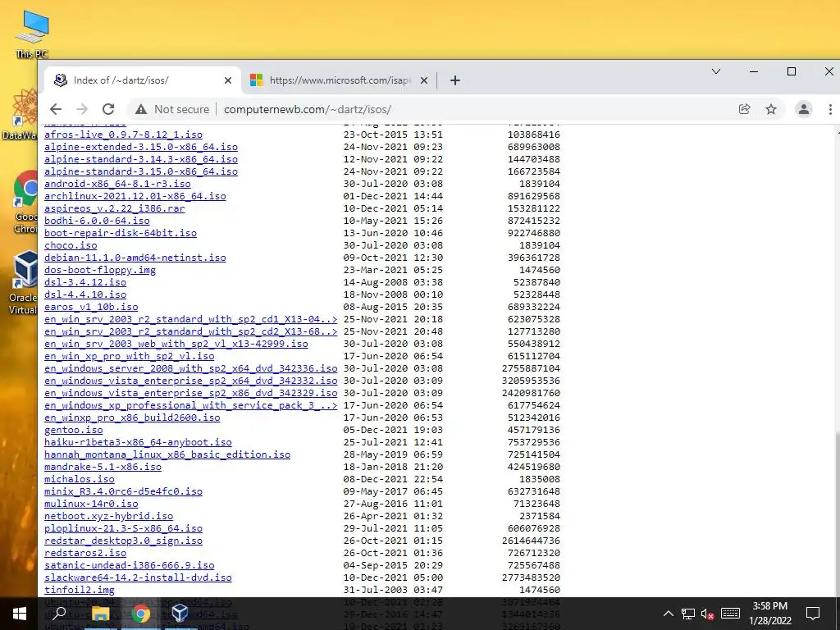This screenshot has width=840, height=630.
Task: Download en_win_xp_pro_with_sp2_vl.iso
Action: [x=129, y=356]
